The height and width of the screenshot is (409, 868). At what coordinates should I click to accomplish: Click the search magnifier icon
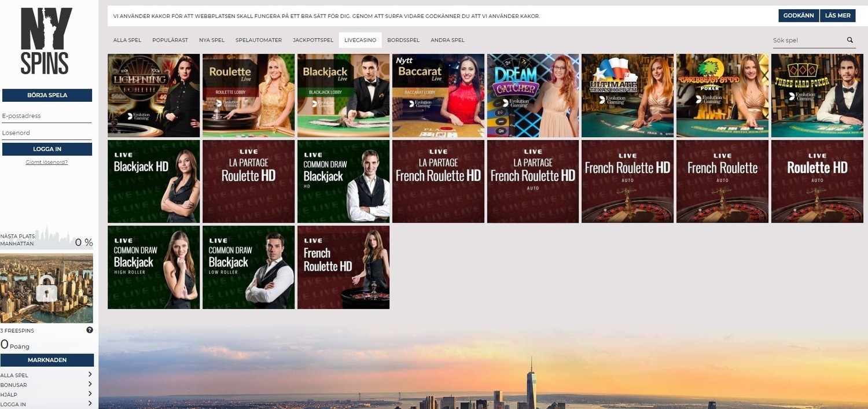pyautogui.click(x=850, y=40)
